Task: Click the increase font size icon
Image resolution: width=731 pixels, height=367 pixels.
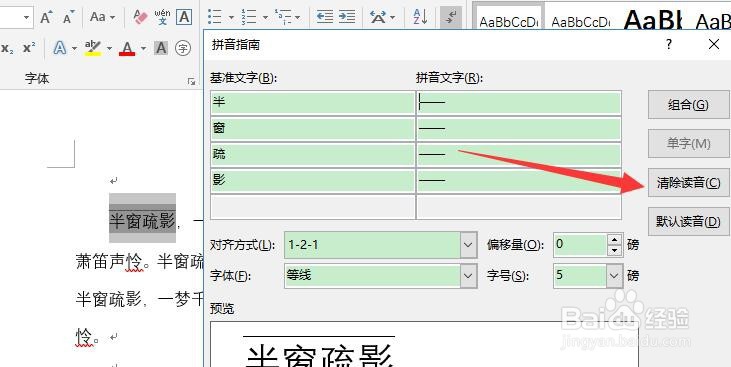Action: pos(46,18)
